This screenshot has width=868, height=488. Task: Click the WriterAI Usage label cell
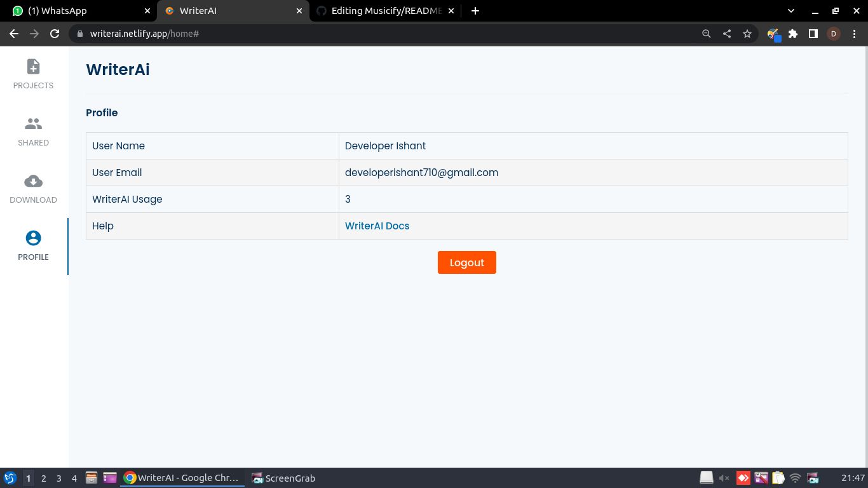pos(212,199)
